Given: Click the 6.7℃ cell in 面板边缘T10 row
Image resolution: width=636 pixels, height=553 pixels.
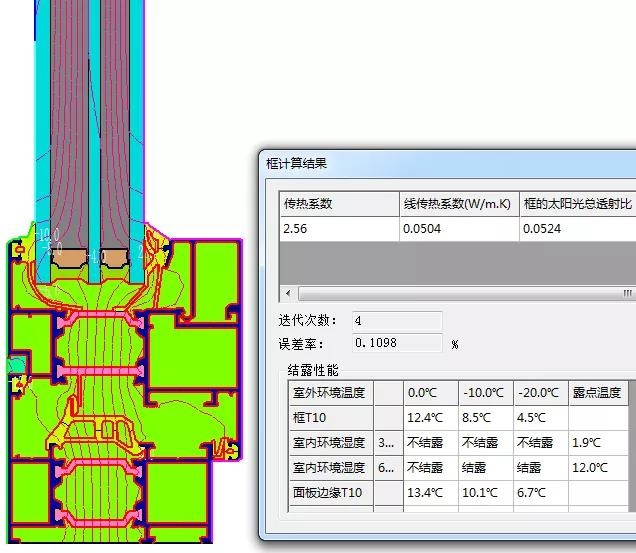Looking at the screenshot, I should 541,493.
